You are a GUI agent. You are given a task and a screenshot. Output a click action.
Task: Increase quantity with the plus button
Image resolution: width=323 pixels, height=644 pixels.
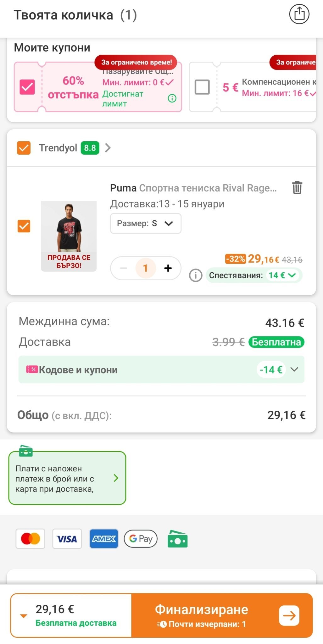(x=168, y=268)
